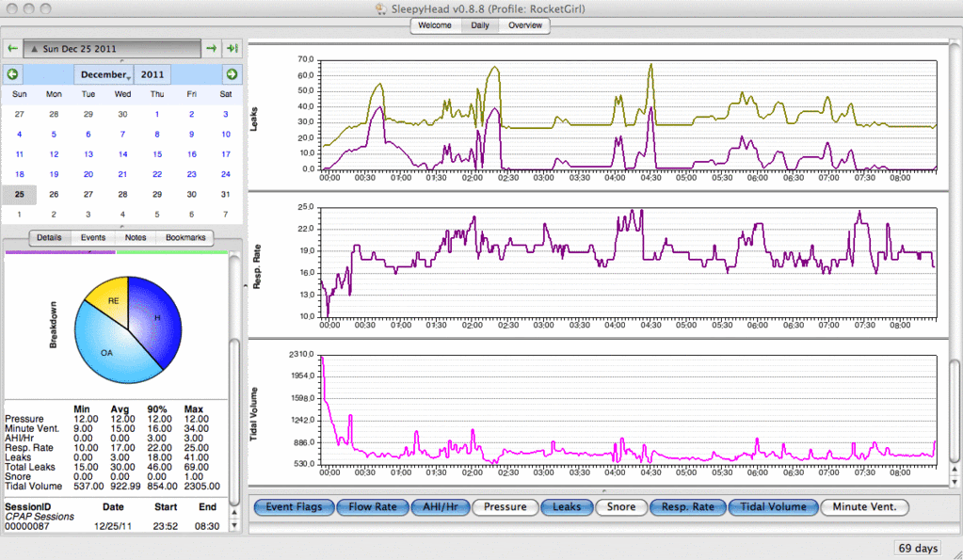Open the Details tab
The width and height of the screenshot is (963, 560).
pos(49,237)
